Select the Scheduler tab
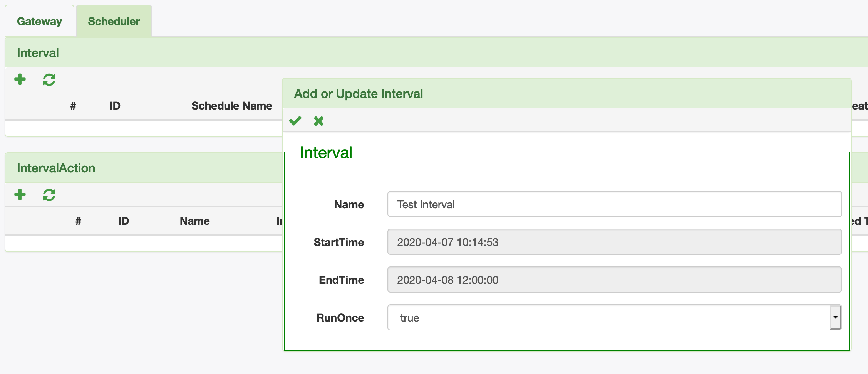The width and height of the screenshot is (868, 374). pos(113,21)
